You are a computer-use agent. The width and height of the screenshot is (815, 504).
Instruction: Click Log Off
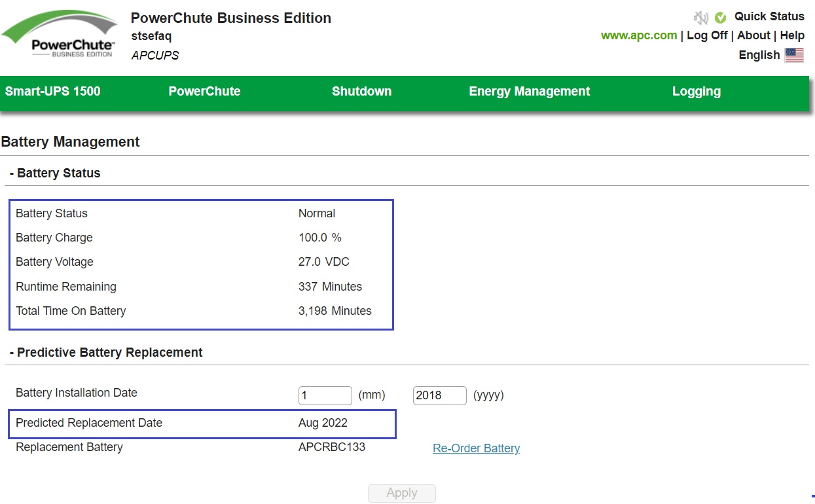[707, 35]
